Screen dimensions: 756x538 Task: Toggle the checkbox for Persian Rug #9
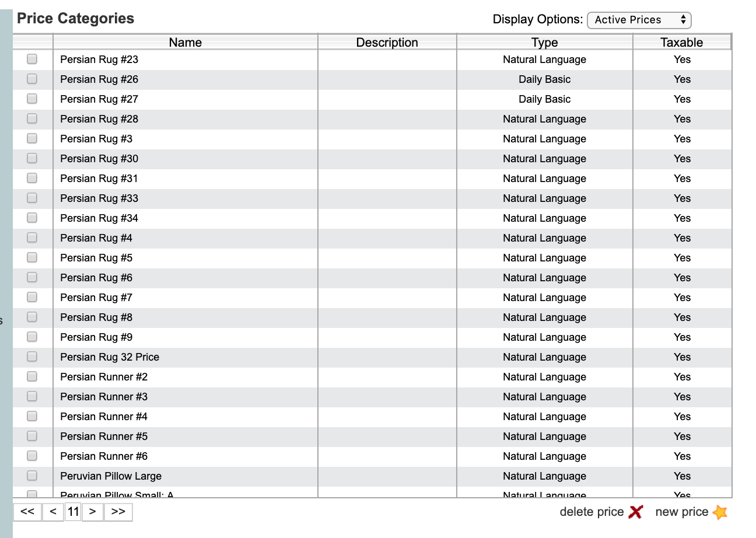(x=32, y=337)
